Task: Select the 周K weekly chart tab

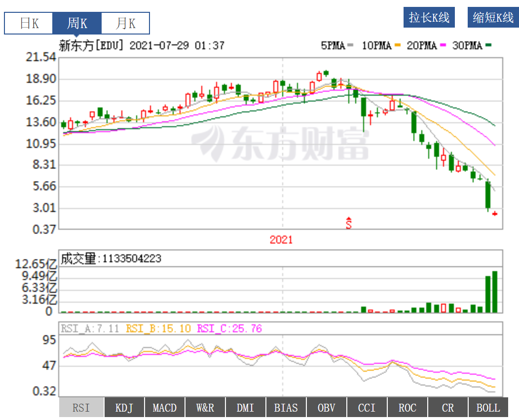Action: (77, 23)
